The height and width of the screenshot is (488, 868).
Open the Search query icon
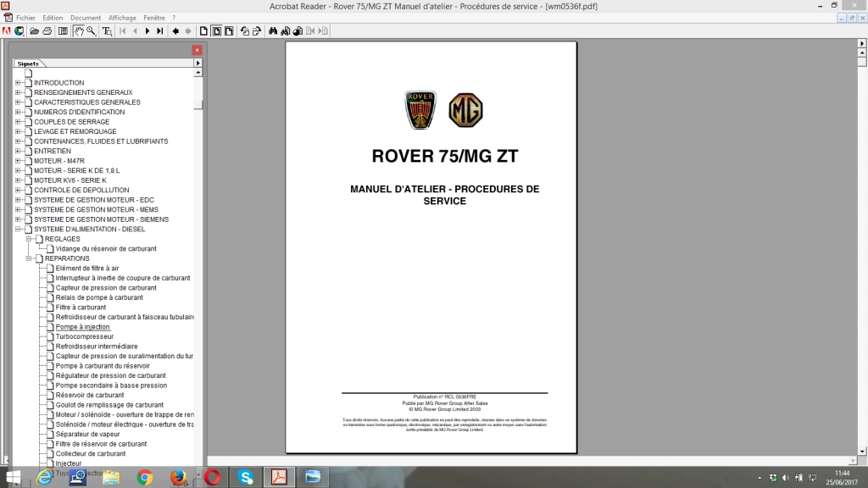pos(298,31)
